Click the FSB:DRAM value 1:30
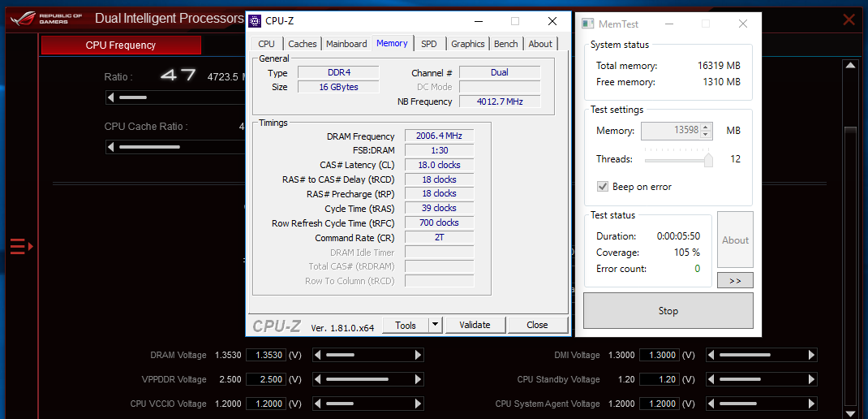868x419 pixels. (x=439, y=150)
